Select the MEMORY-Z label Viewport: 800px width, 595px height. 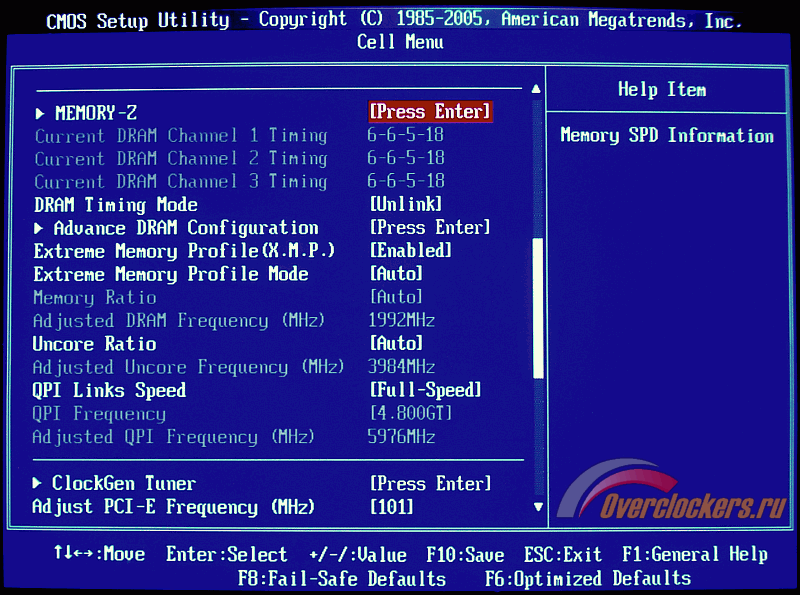[x=96, y=113]
